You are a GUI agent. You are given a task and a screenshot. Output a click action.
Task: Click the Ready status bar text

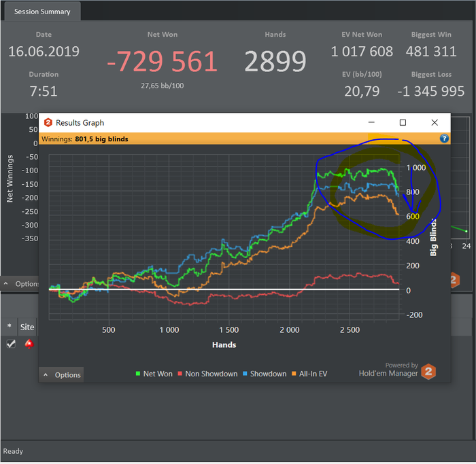pyautogui.click(x=13, y=451)
